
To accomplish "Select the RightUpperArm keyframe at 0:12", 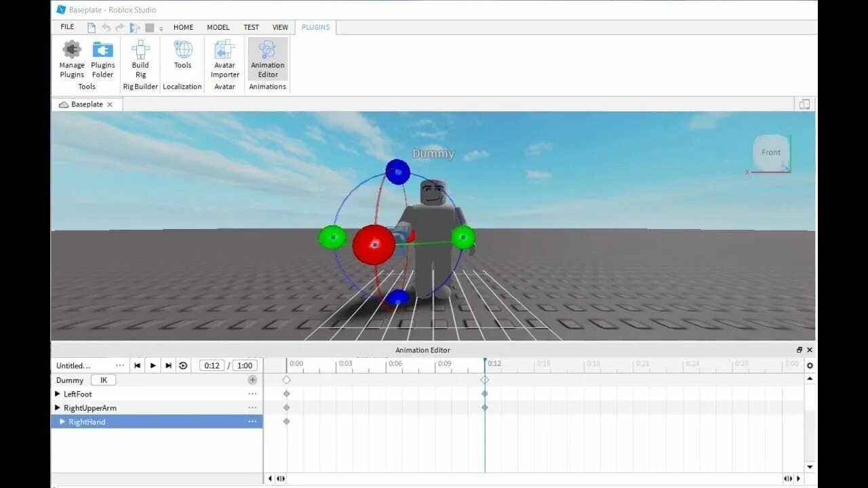I will (484, 407).
